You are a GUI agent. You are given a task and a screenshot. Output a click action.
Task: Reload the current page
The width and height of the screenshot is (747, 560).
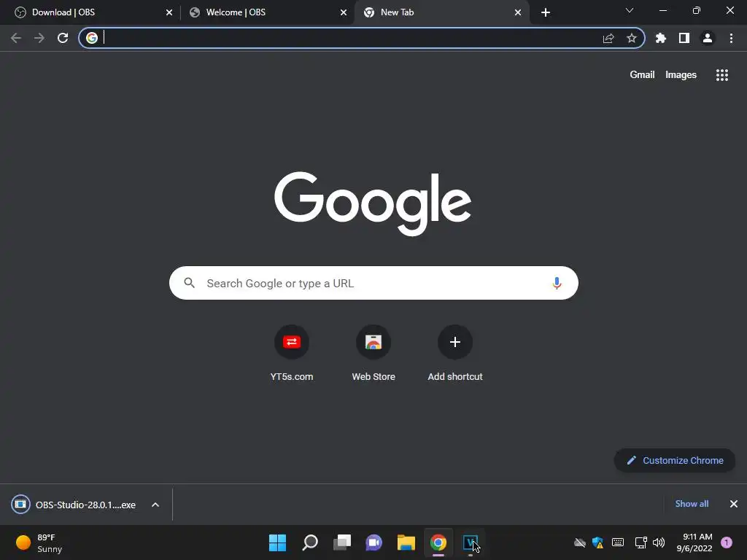pos(63,38)
